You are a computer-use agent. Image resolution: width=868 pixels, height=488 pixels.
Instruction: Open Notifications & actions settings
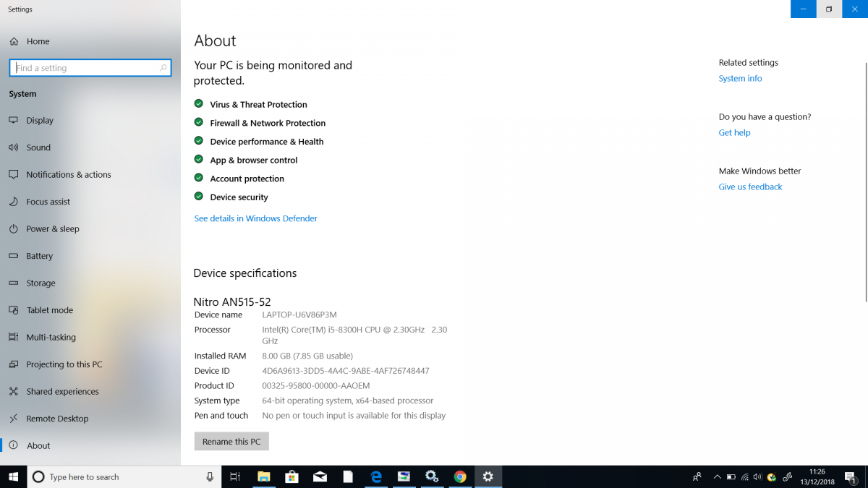point(69,175)
